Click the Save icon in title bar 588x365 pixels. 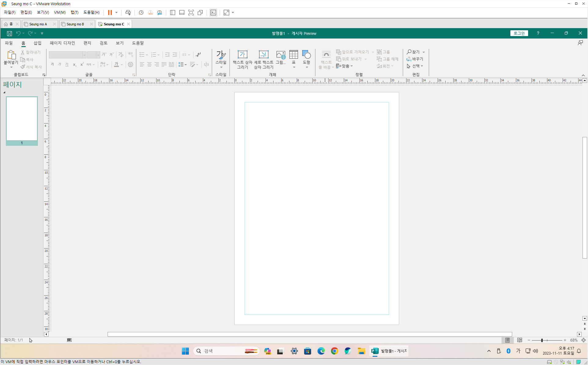point(9,33)
